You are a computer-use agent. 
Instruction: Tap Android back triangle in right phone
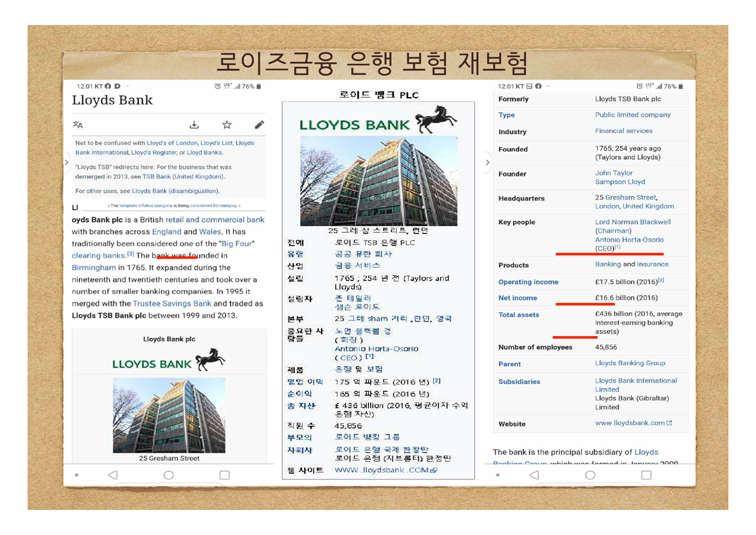(534, 475)
